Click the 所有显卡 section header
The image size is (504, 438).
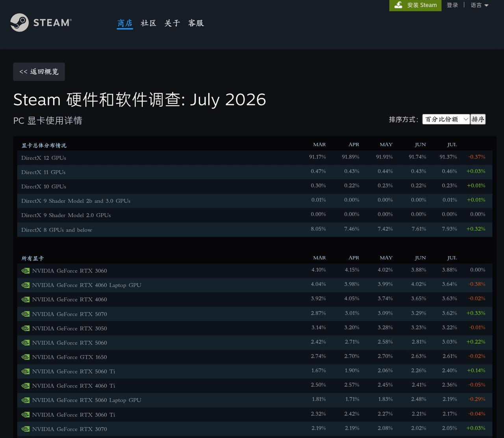pos(32,258)
